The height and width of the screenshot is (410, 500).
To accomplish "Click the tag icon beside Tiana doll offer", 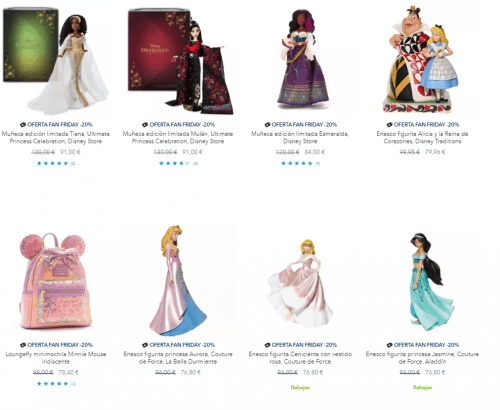I will (x=23, y=125).
